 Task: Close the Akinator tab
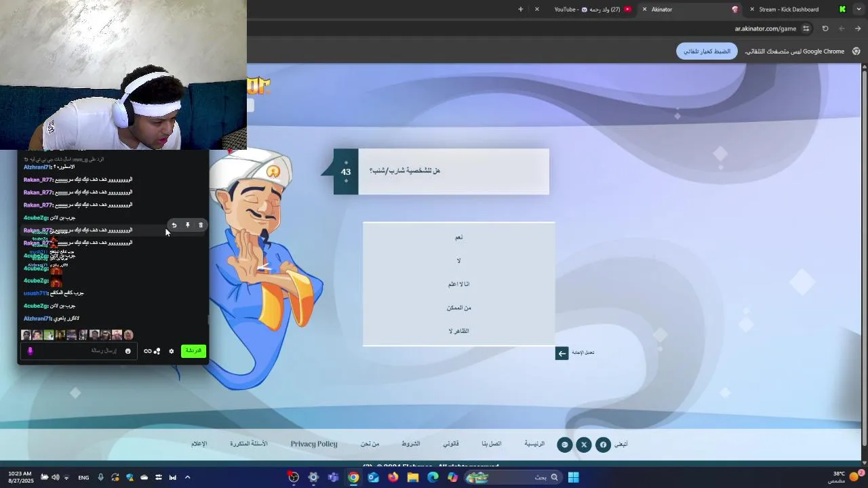click(x=644, y=9)
